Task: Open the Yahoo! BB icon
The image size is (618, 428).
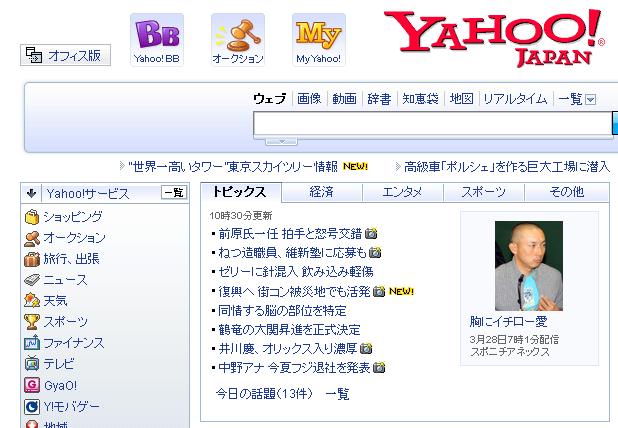Action: click(157, 39)
